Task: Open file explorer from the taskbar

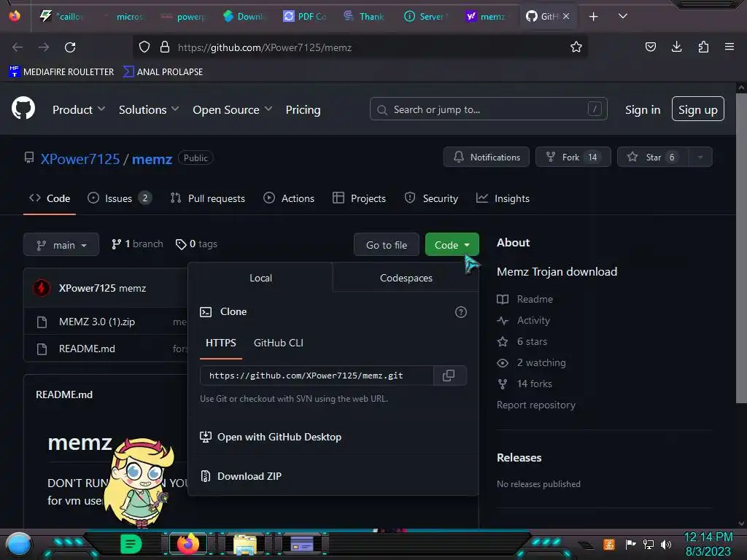Action: (x=245, y=544)
